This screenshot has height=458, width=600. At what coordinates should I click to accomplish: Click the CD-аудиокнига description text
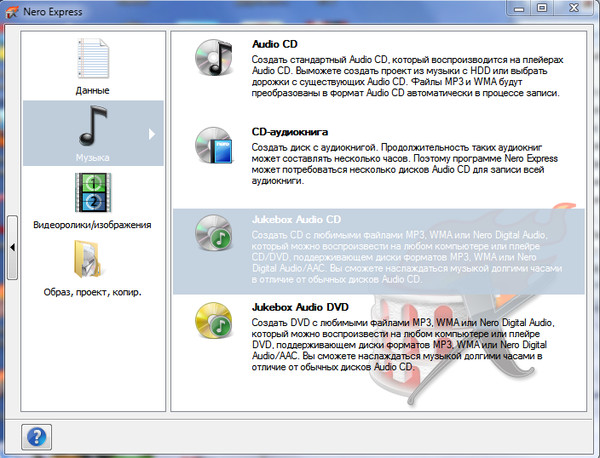tap(404, 164)
